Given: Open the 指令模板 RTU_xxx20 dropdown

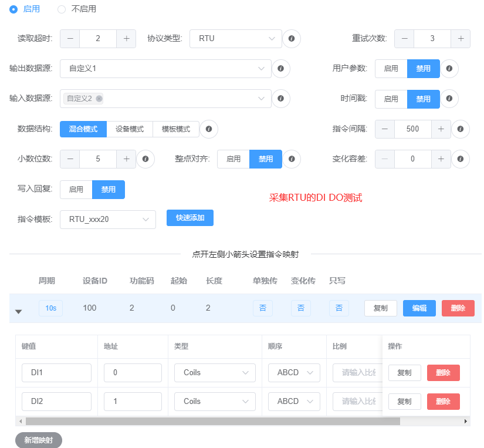Looking at the screenshot, I should click(108, 220).
